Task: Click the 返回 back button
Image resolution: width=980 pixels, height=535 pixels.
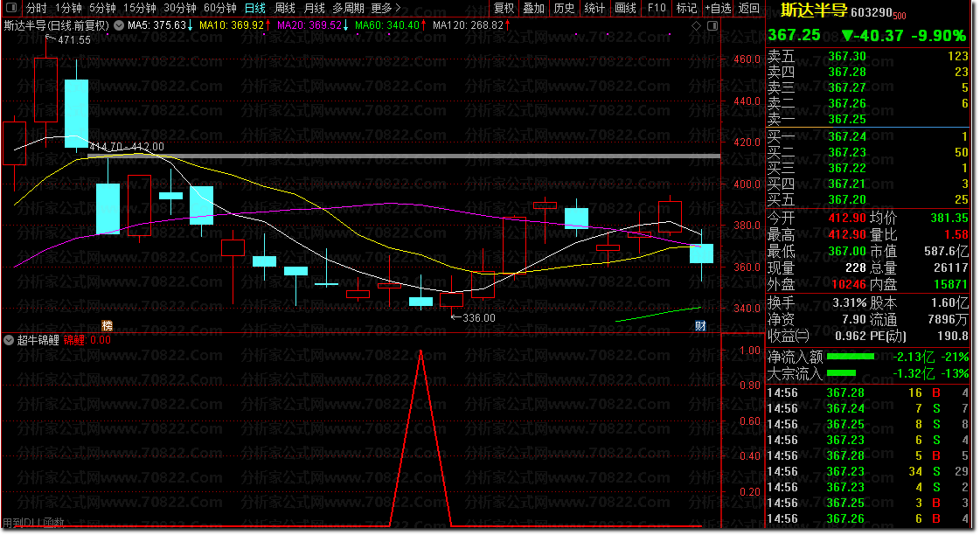Action: [x=748, y=8]
